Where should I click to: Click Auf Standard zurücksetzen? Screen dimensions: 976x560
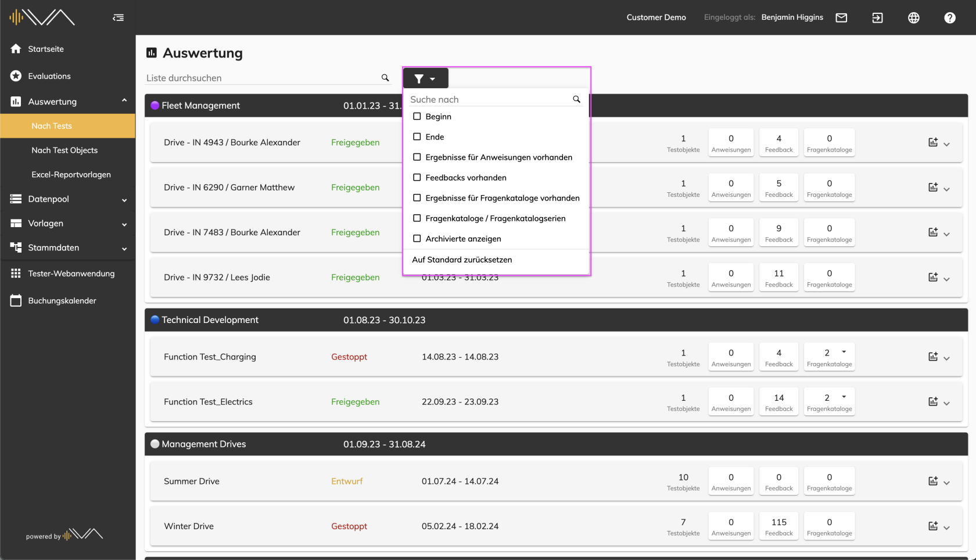click(x=462, y=260)
